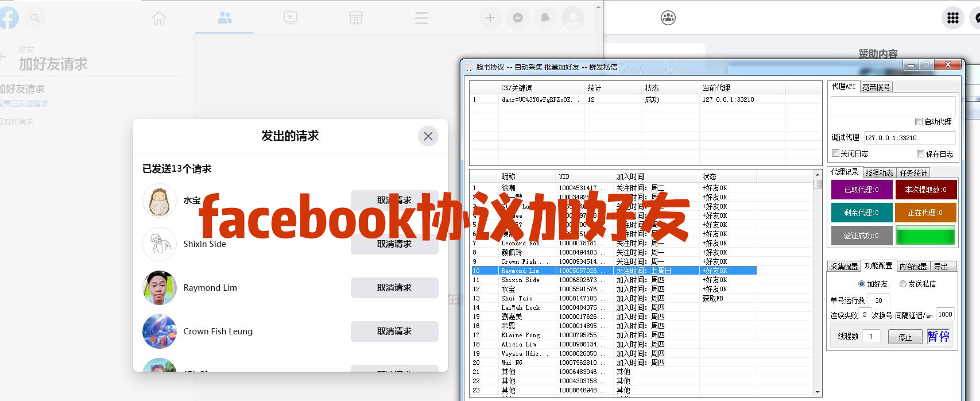Switch to the 代理API tab

click(x=843, y=87)
